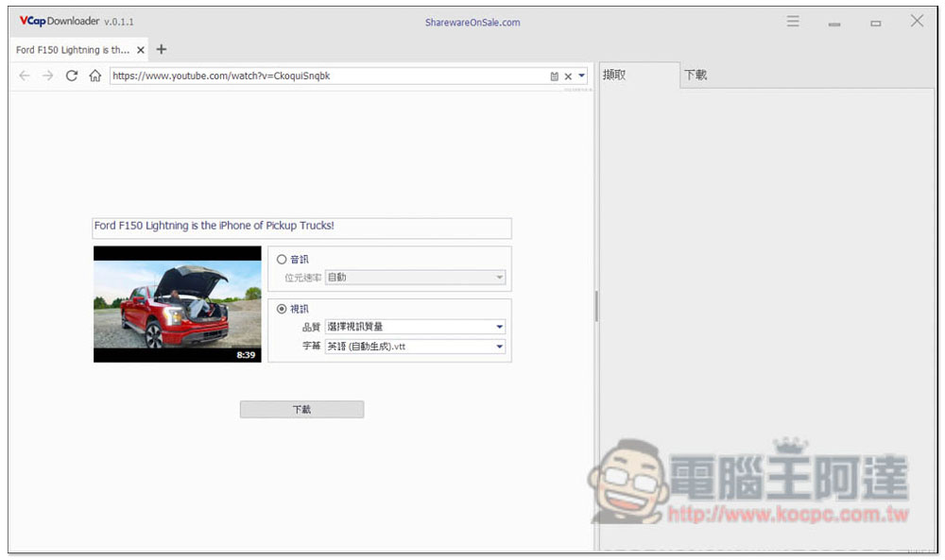Go back to previous page
This screenshot has height=560, width=945.
pos(25,76)
